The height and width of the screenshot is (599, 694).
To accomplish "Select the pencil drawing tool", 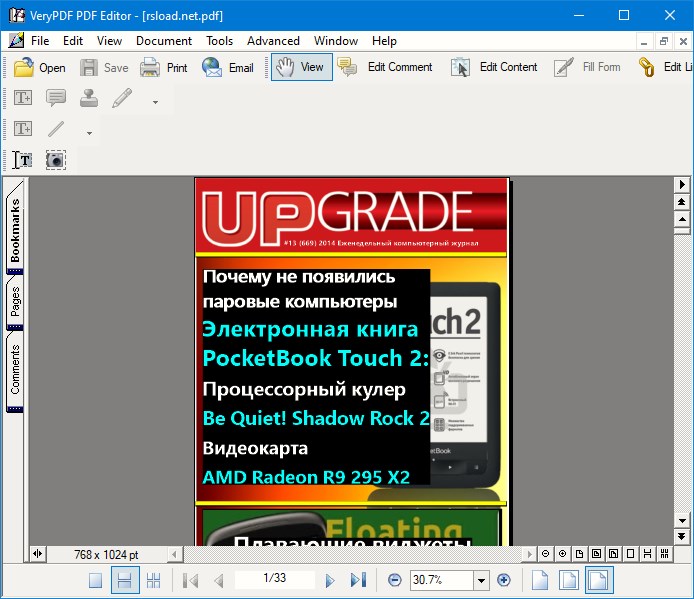I will click(x=122, y=97).
